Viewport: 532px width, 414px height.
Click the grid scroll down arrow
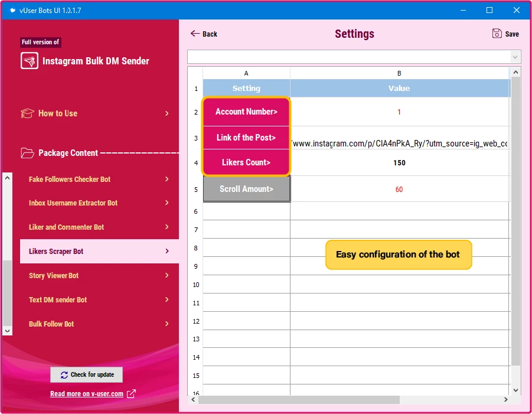pos(515,390)
